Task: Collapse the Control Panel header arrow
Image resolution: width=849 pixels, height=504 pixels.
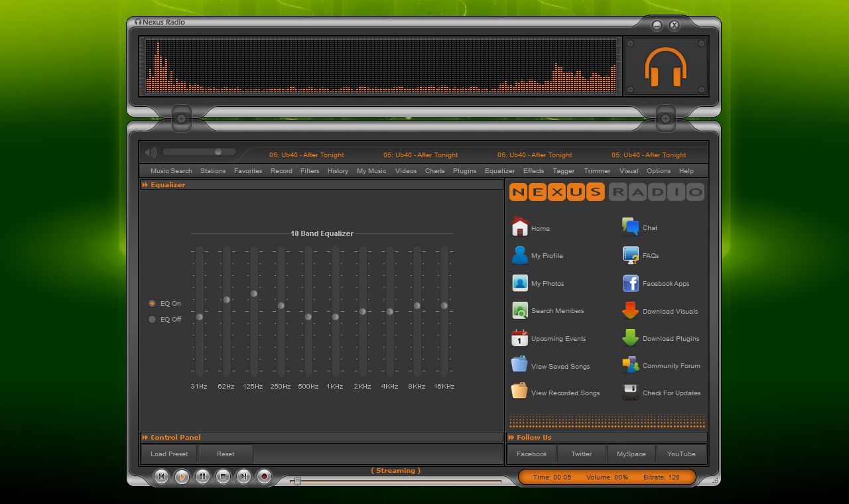Action: [145, 438]
